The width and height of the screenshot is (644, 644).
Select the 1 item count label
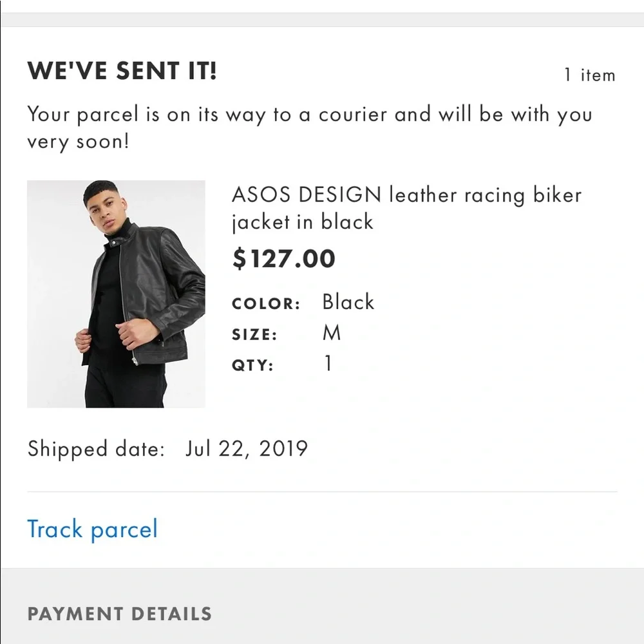tap(590, 75)
